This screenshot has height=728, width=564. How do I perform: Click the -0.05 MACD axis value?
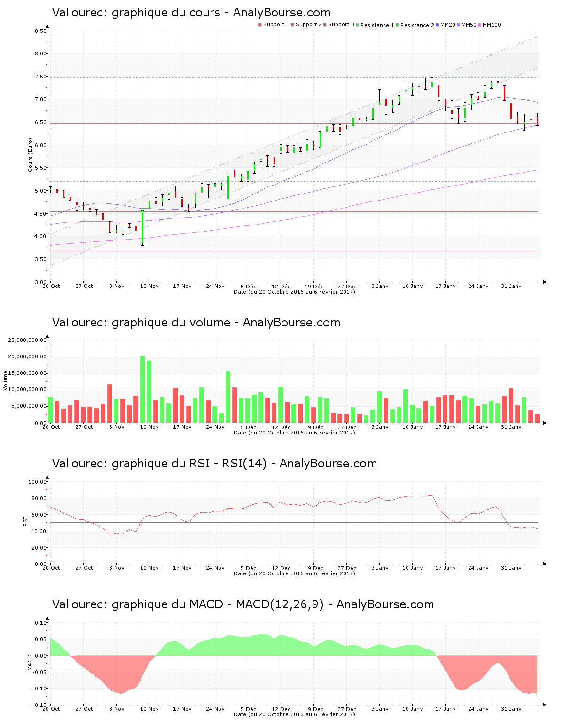pyautogui.click(x=39, y=672)
